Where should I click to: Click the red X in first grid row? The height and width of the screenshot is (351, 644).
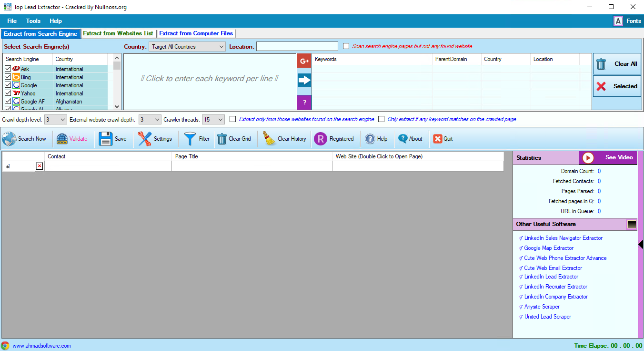40,166
